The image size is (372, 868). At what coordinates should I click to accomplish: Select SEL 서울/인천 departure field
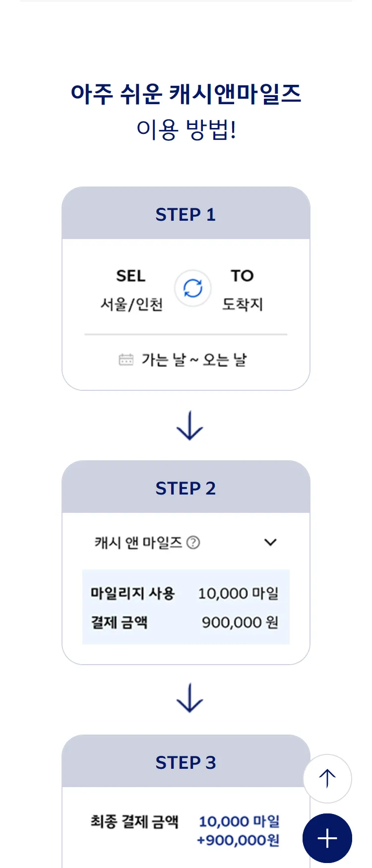coord(131,290)
